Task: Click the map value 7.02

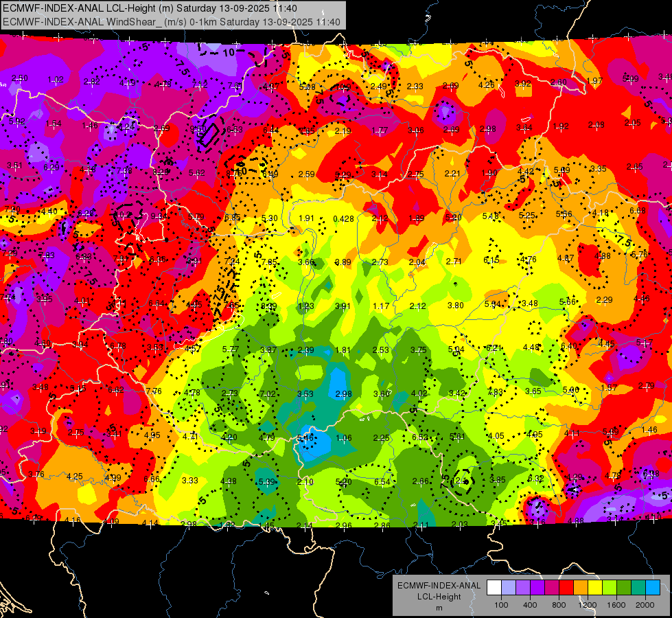Action: tap(268, 393)
